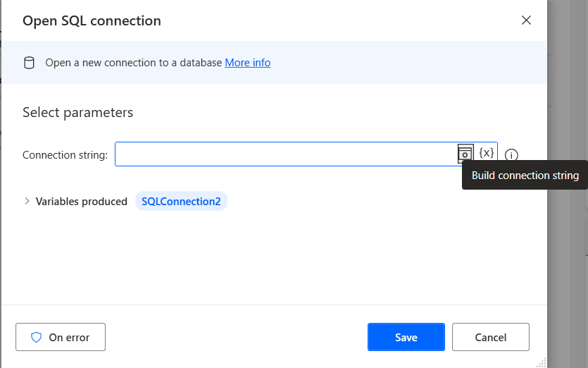This screenshot has width=588, height=368.
Task: Click the {x} select variable icon
Action: click(x=487, y=153)
